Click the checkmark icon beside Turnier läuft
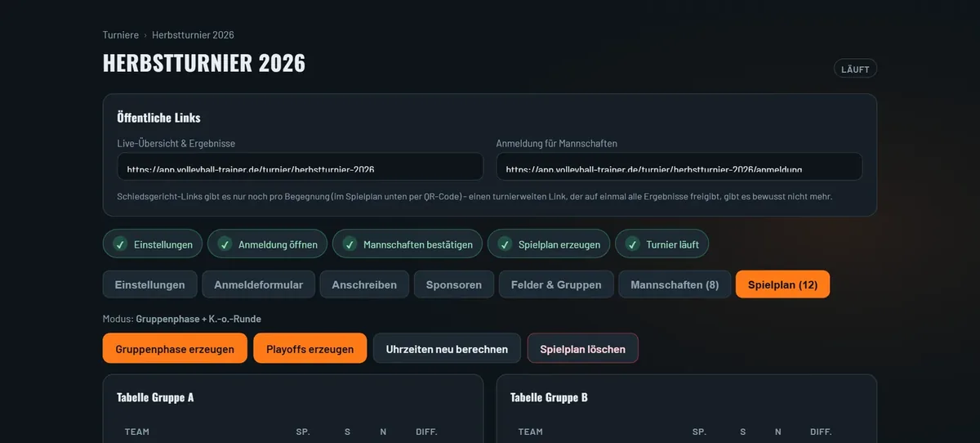This screenshot has width=980, height=443. [x=631, y=244]
